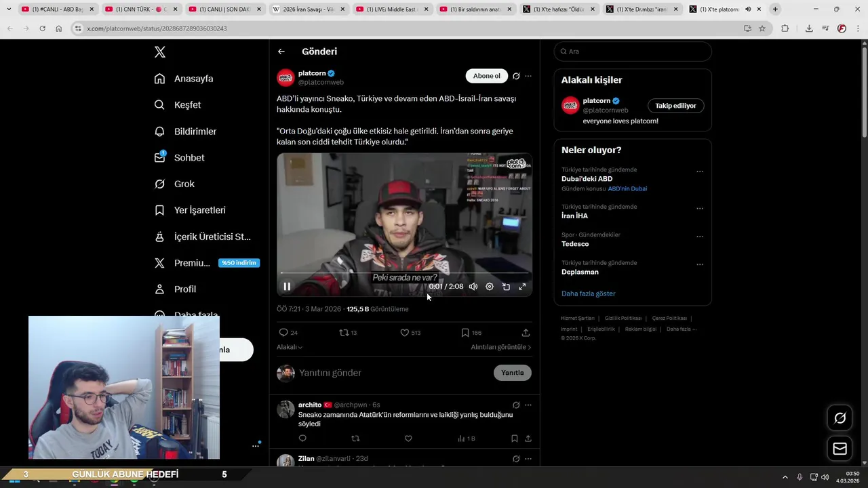Switch to LIVE: Middle East tab
Screen dimensions: 868x488
coord(392,9)
